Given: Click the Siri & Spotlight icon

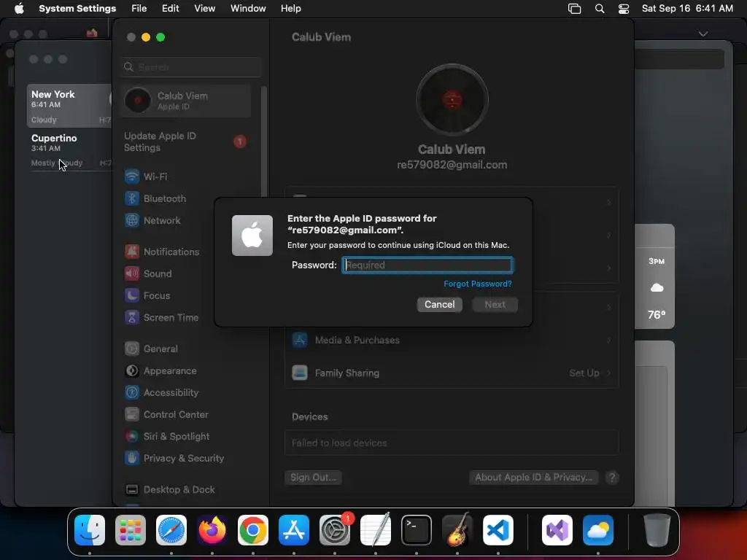Looking at the screenshot, I should point(132,436).
